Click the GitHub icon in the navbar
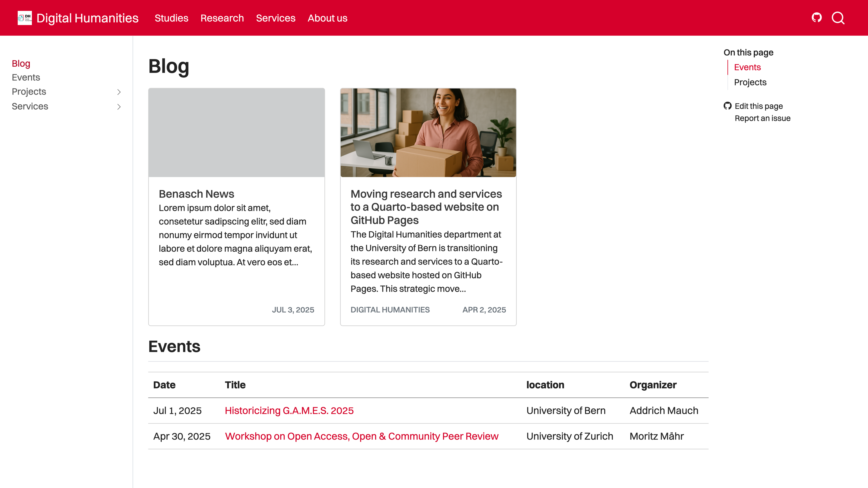 (x=816, y=18)
